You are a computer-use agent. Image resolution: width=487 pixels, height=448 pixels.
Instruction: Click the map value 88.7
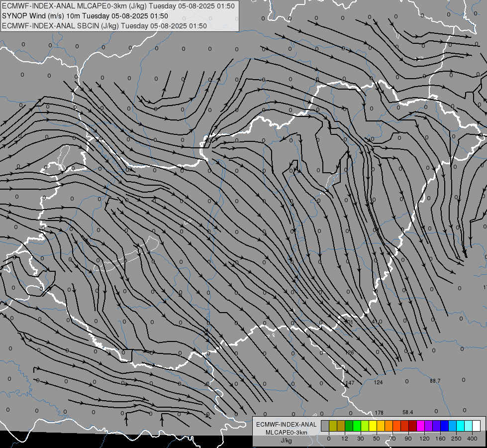click(x=435, y=381)
